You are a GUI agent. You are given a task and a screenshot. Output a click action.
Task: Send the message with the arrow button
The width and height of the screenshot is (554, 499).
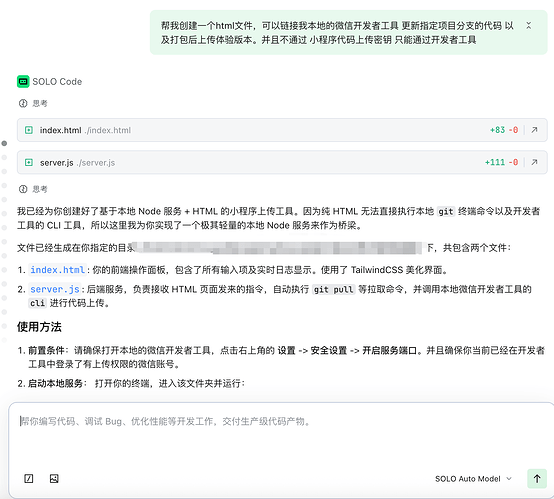[537, 479]
